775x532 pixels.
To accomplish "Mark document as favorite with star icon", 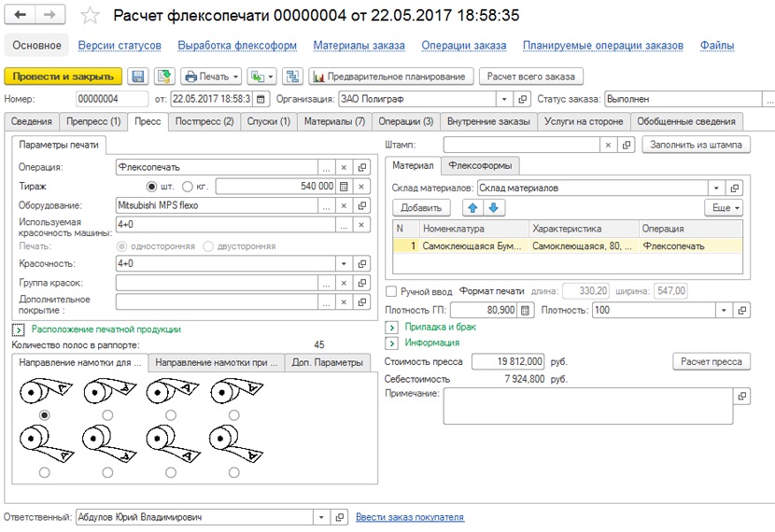I will (90, 15).
